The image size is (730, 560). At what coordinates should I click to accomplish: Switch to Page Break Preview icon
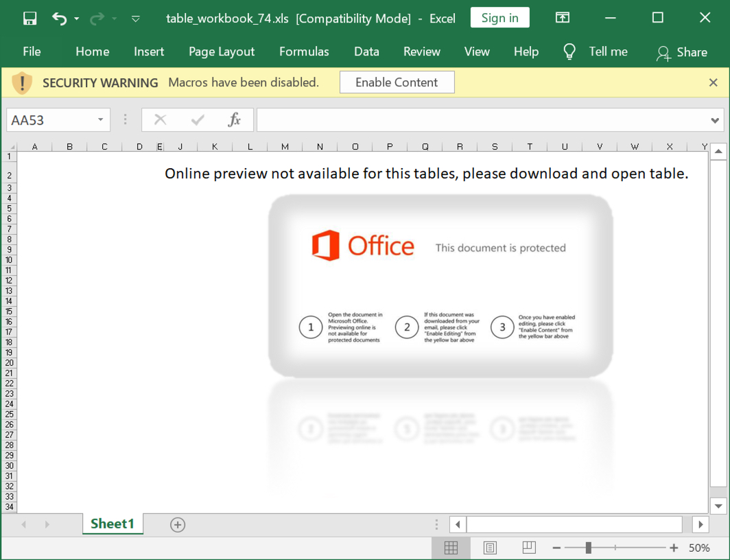[x=529, y=548]
